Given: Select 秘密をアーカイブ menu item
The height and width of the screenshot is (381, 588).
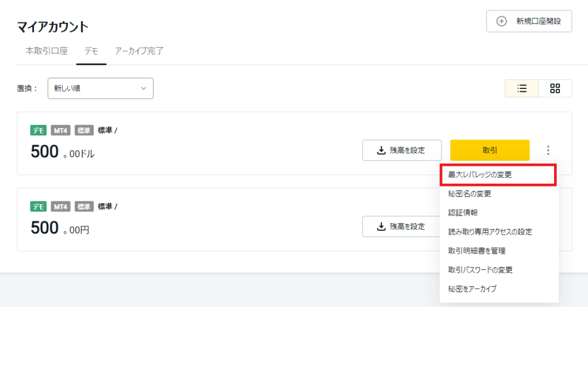Looking at the screenshot, I should 472,289.
